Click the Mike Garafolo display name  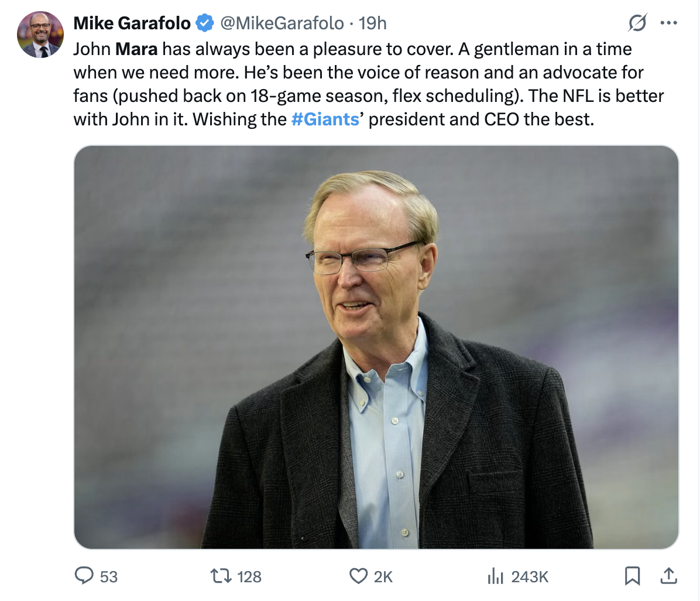point(132,23)
